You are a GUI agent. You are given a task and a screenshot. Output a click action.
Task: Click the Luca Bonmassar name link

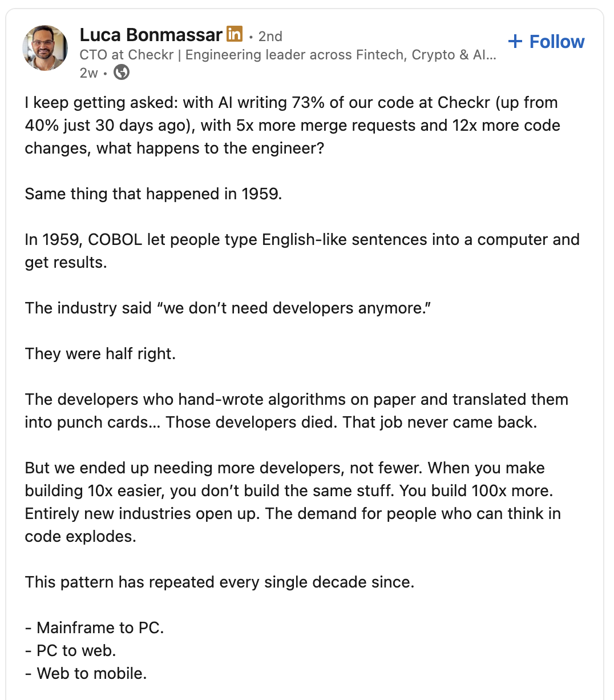[151, 35]
